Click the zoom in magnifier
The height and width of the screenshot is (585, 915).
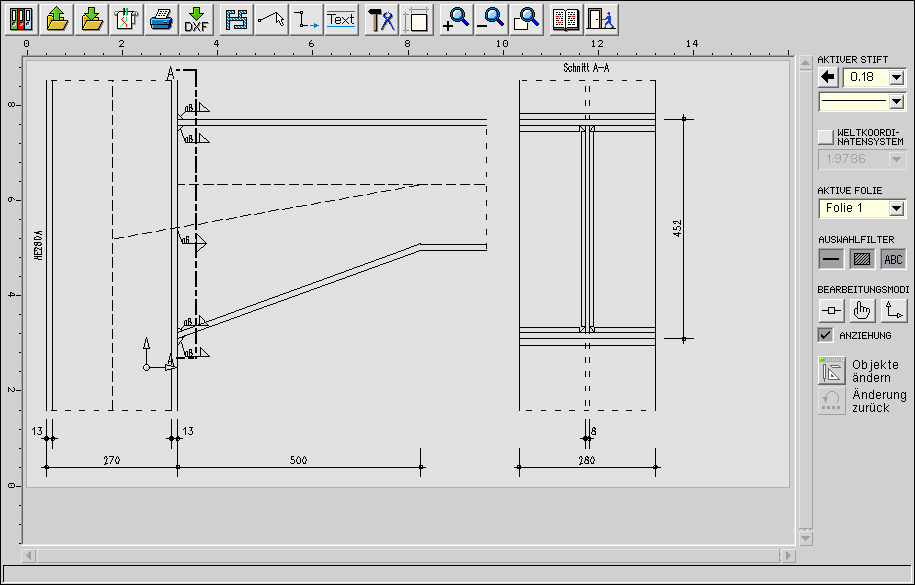click(456, 18)
